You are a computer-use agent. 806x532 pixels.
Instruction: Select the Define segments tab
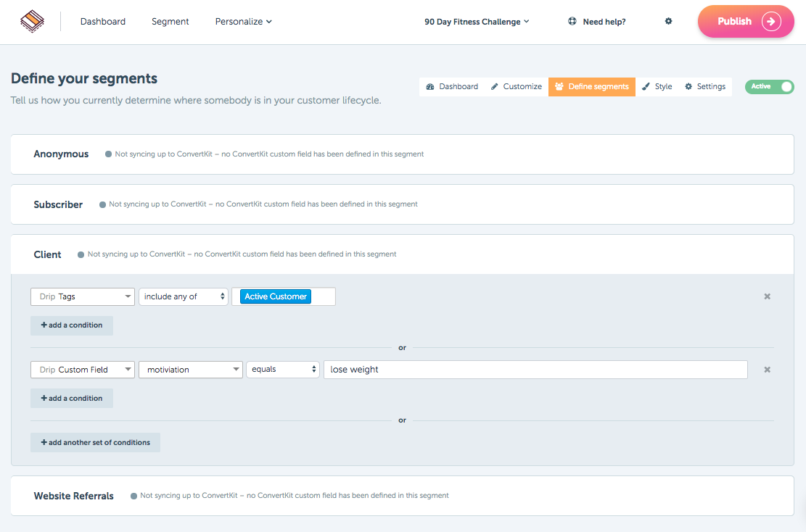[x=592, y=87]
